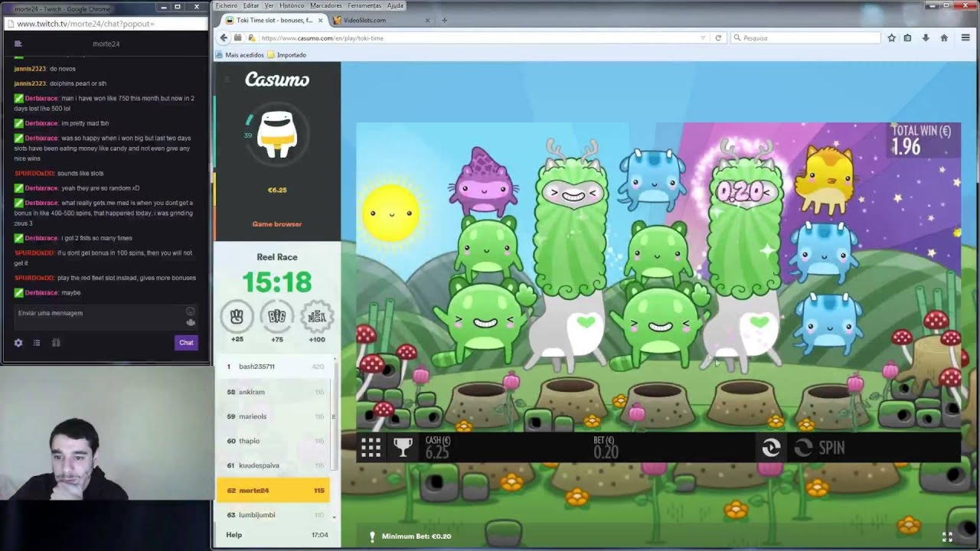The height and width of the screenshot is (551, 980).
Task: Send message with purple Chat button
Action: 186,343
